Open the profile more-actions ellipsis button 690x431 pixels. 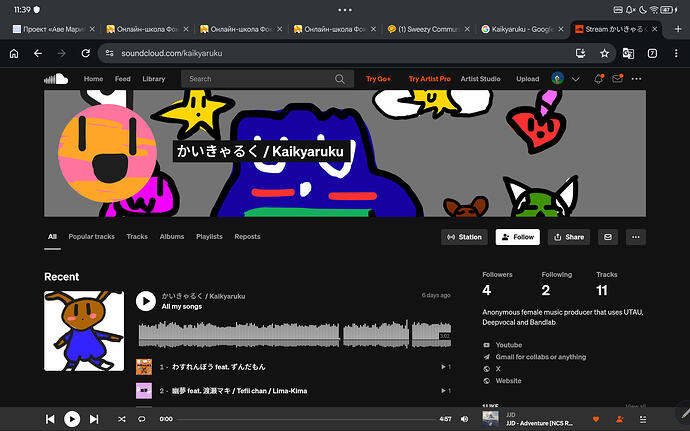[635, 237]
